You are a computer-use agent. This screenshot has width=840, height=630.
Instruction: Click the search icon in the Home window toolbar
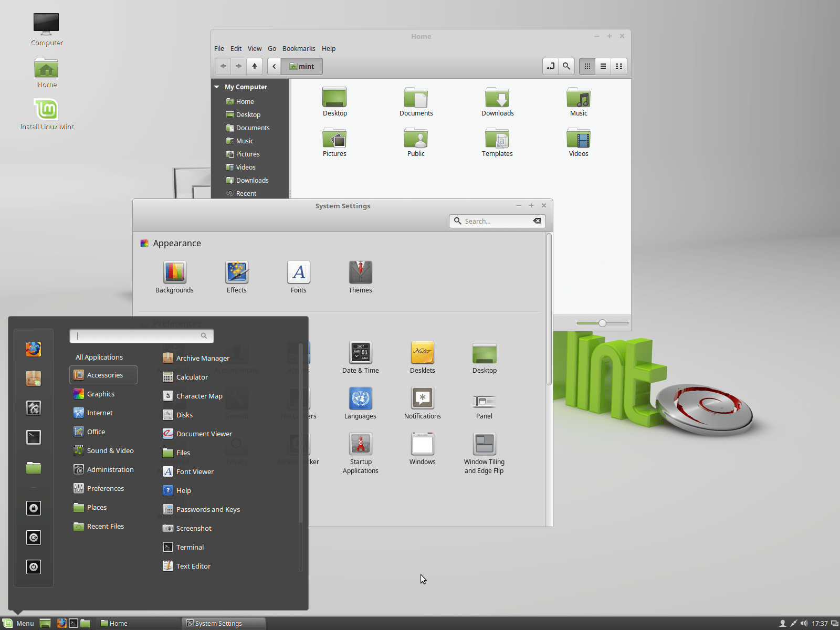[x=566, y=66]
